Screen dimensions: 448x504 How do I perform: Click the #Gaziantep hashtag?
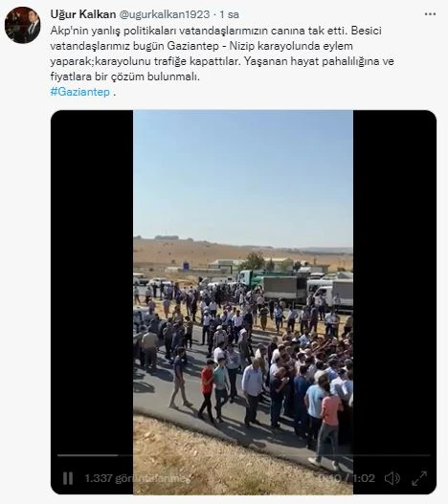tap(80, 92)
